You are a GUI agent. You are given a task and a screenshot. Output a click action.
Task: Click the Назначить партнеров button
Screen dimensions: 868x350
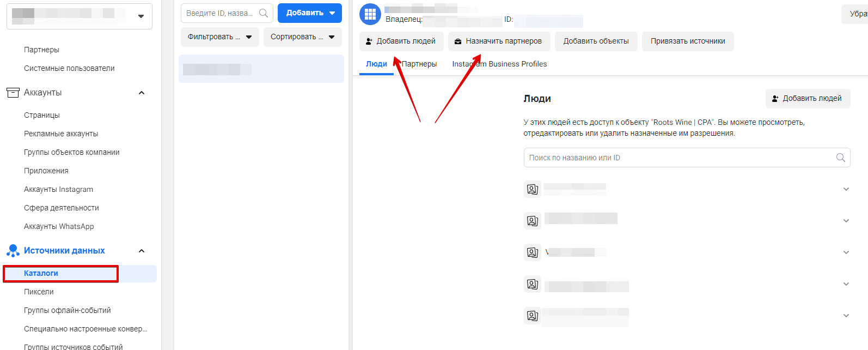[x=499, y=41]
